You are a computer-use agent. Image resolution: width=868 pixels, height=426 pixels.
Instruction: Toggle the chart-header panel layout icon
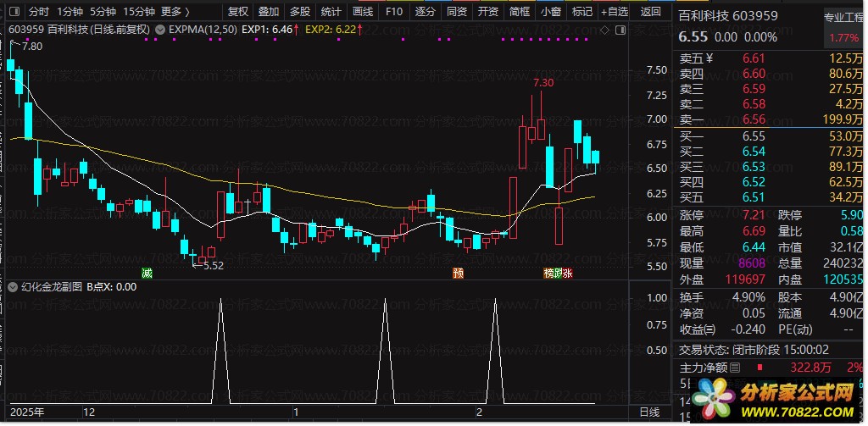coord(620,30)
